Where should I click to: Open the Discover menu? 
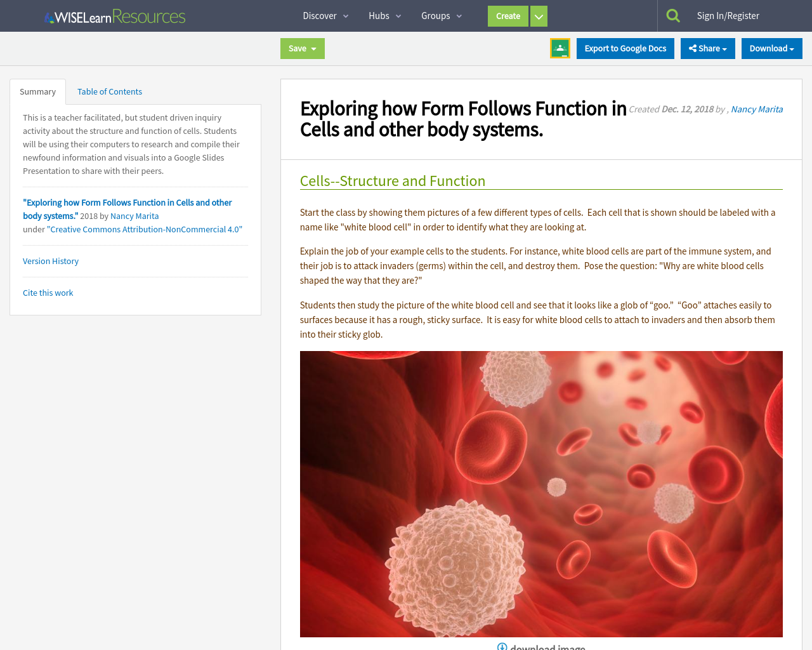325,16
